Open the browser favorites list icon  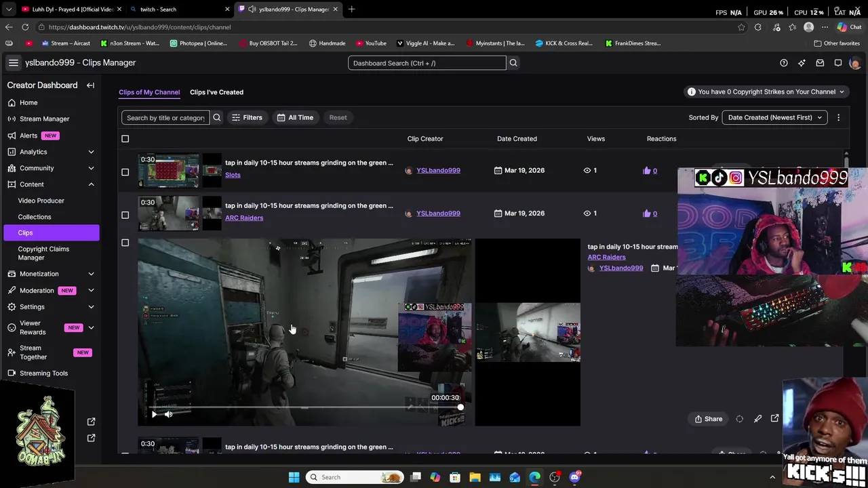(792, 27)
